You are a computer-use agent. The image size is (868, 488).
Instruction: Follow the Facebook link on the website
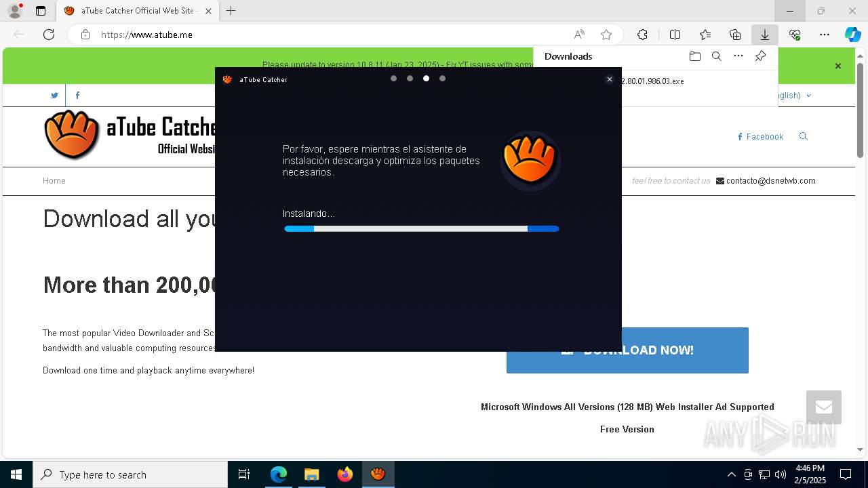760,137
